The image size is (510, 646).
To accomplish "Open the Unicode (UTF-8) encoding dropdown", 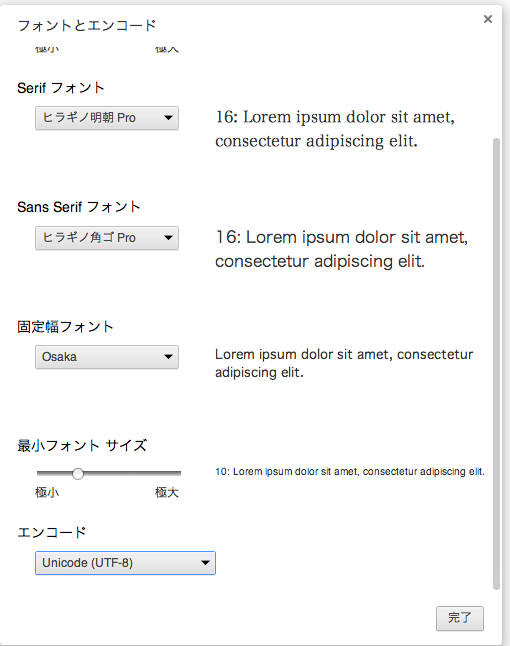I will click(x=125, y=563).
